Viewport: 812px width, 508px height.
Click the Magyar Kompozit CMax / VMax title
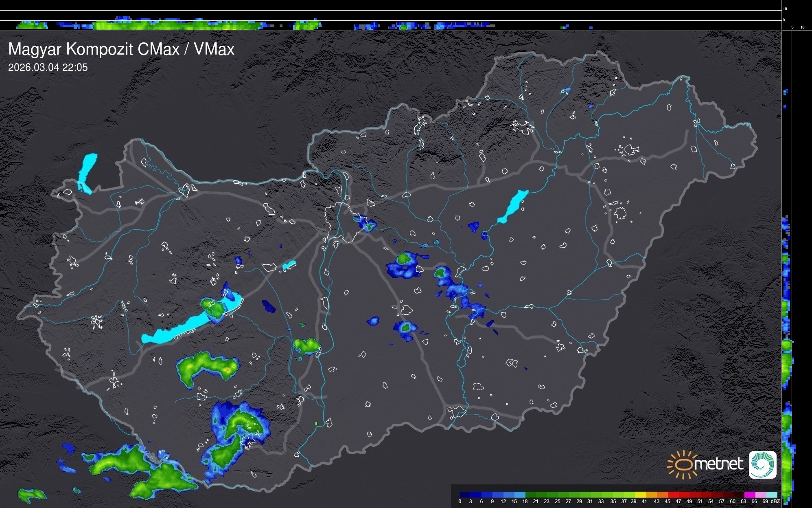(121, 49)
